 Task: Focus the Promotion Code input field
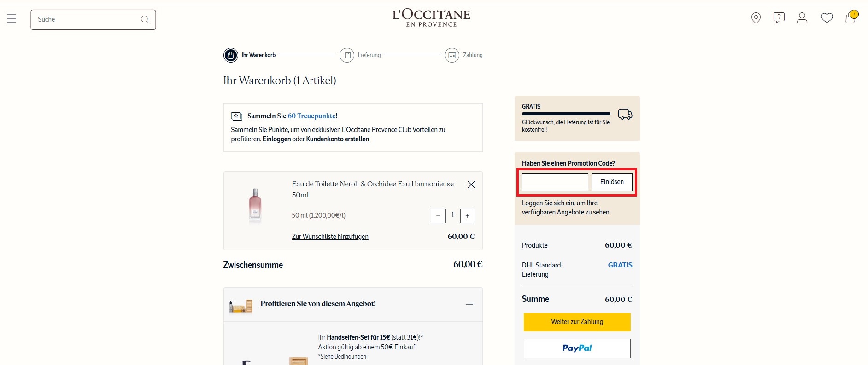555,182
